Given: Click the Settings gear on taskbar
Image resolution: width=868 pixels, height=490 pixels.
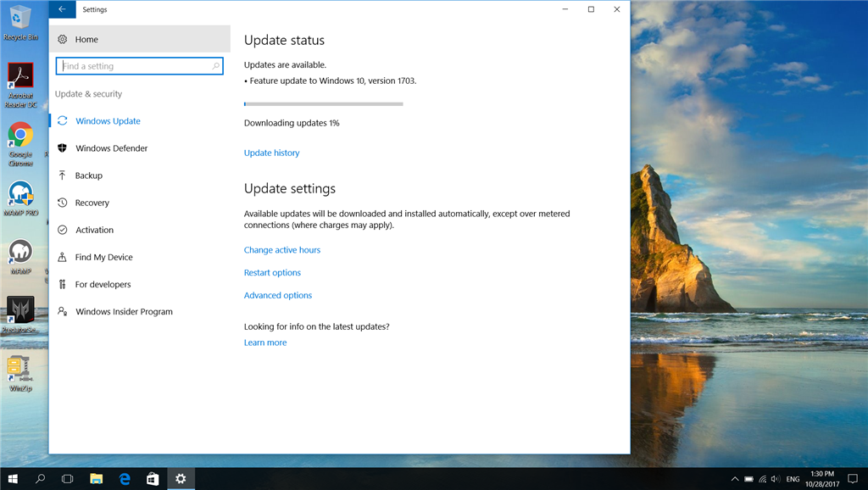Looking at the screenshot, I should [181, 479].
